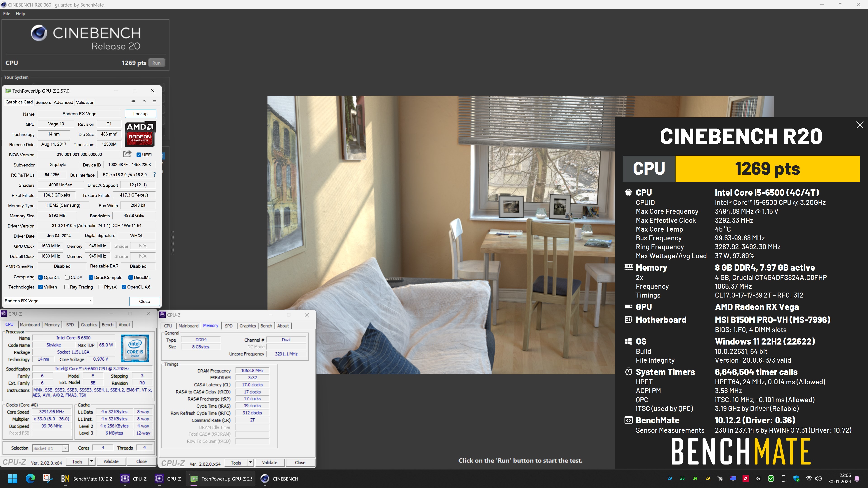868x488 pixels.
Task: Toggle PhysX checkbox
Action: click(101, 287)
